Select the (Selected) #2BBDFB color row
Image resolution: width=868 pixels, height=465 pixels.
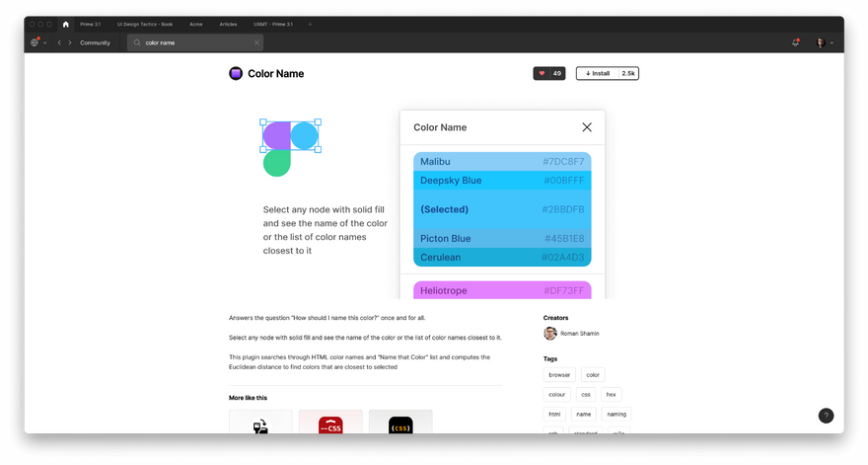coord(502,209)
